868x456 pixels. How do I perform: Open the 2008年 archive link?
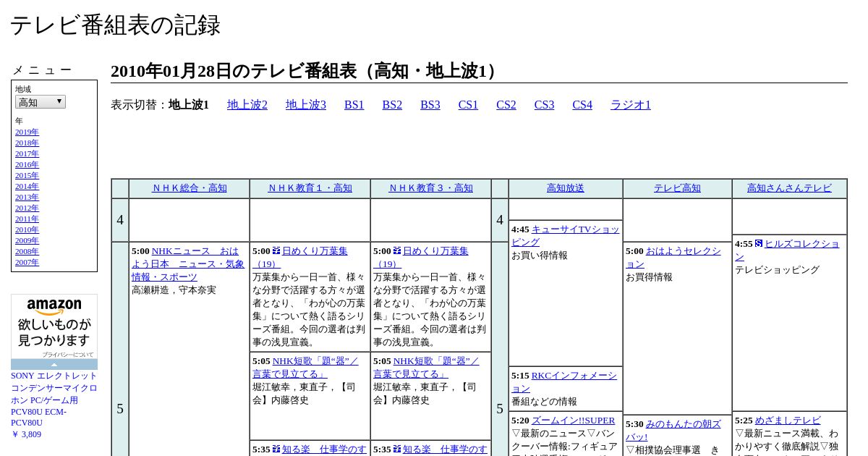27,251
